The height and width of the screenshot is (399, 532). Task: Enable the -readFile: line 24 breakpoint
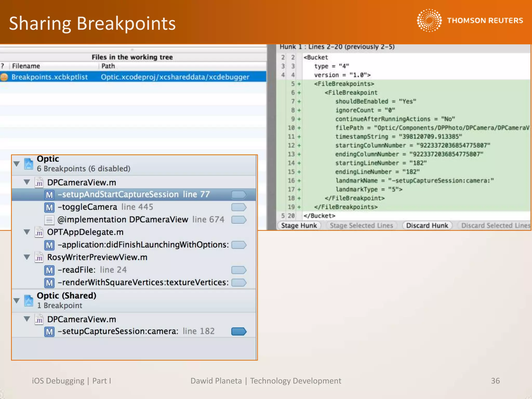(x=239, y=270)
